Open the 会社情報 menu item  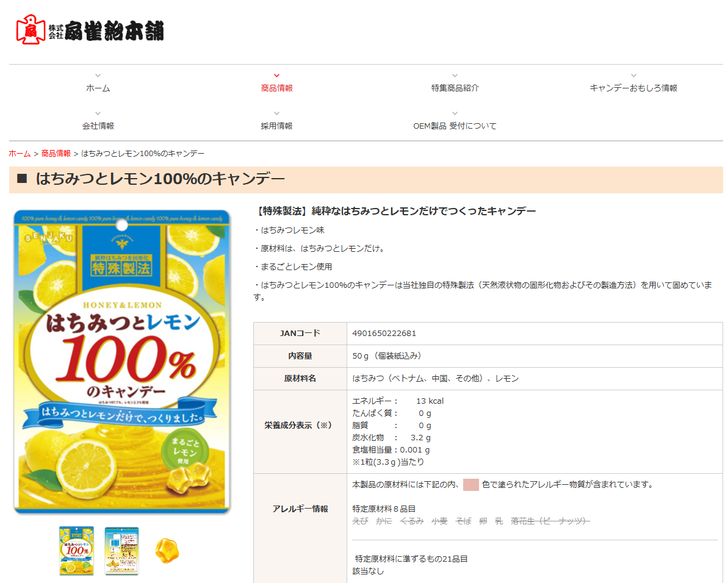(98, 126)
